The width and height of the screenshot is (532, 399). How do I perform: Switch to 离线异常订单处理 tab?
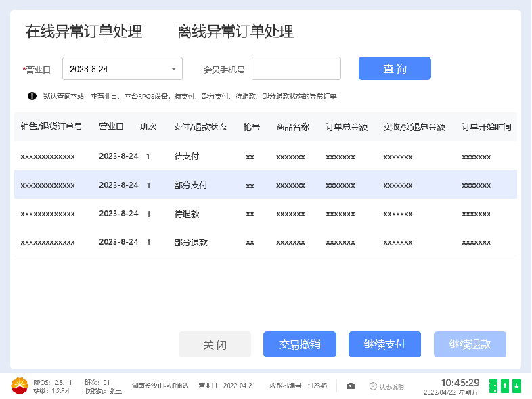click(236, 32)
